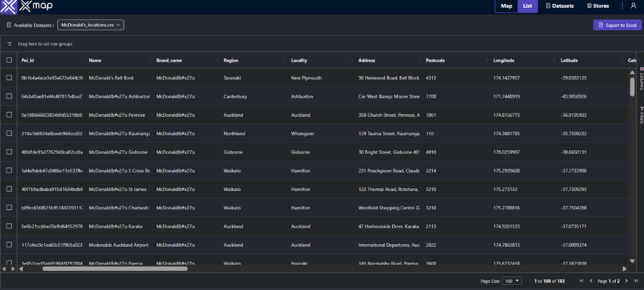Click the Xmap logo icon
Viewport: 644px width, 290px height.
(x=8, y=7)
